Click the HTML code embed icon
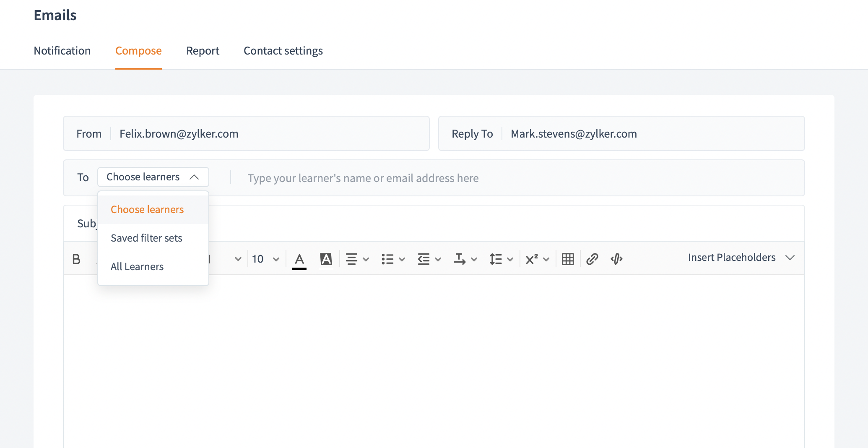This screenshot has width=868, height=448. 616,259
